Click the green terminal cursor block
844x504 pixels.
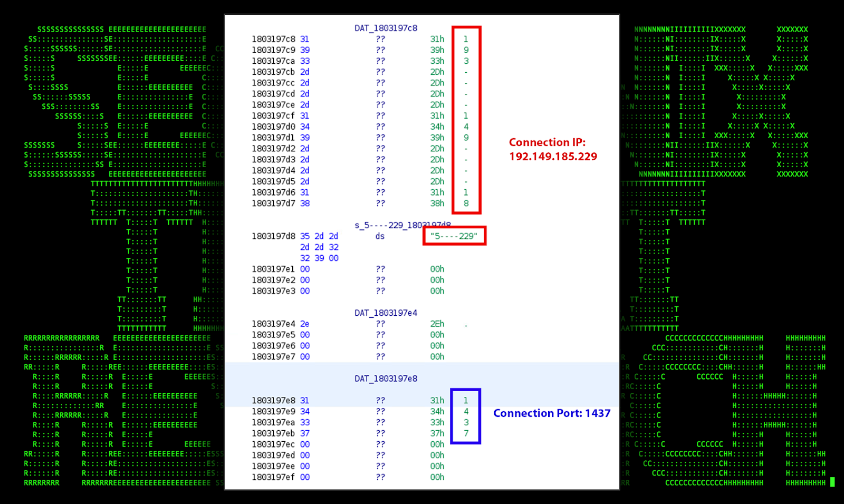[x=832, y=482]
